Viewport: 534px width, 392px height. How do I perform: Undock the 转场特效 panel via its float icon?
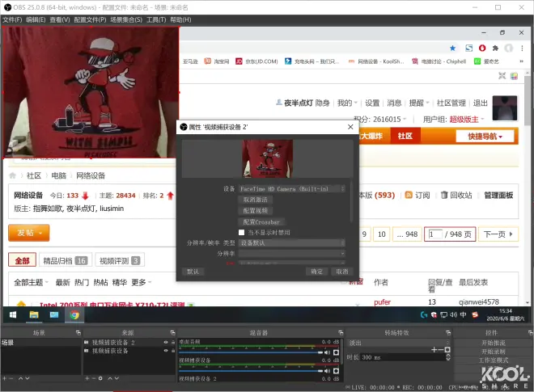[x=448, y=332]
